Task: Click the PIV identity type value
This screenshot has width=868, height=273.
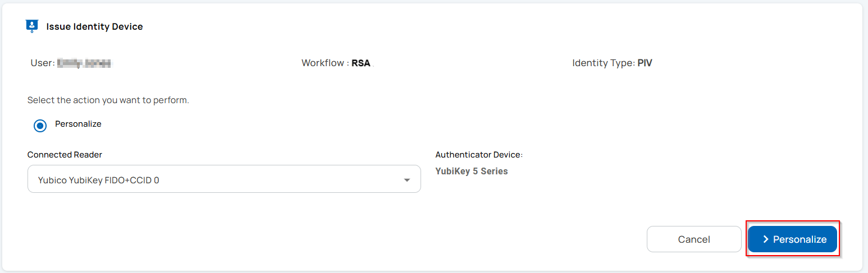Action: [645, 63]
